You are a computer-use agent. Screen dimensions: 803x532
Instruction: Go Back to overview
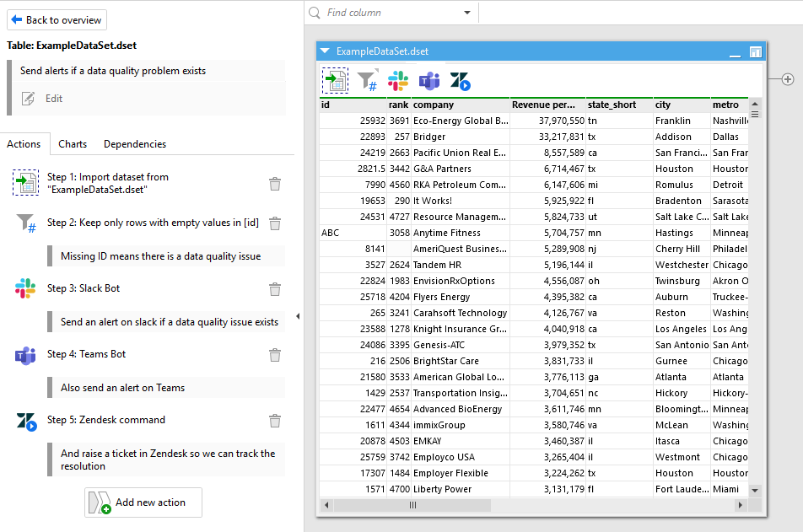tap(57, 20)
